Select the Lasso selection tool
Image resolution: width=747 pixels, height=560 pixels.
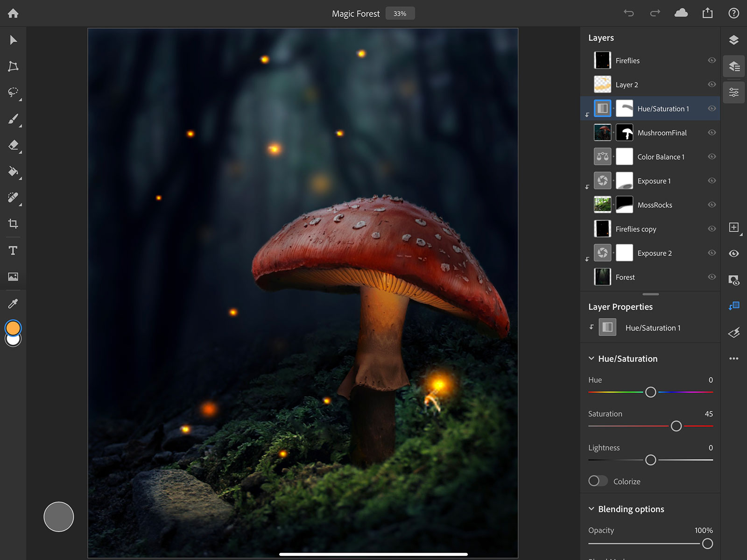click(13, 92)
